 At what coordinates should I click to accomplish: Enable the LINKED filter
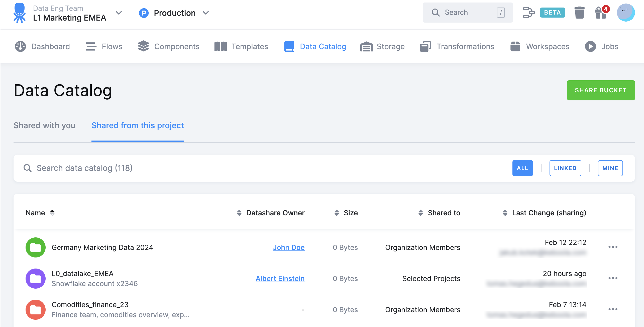click(565, 168)
